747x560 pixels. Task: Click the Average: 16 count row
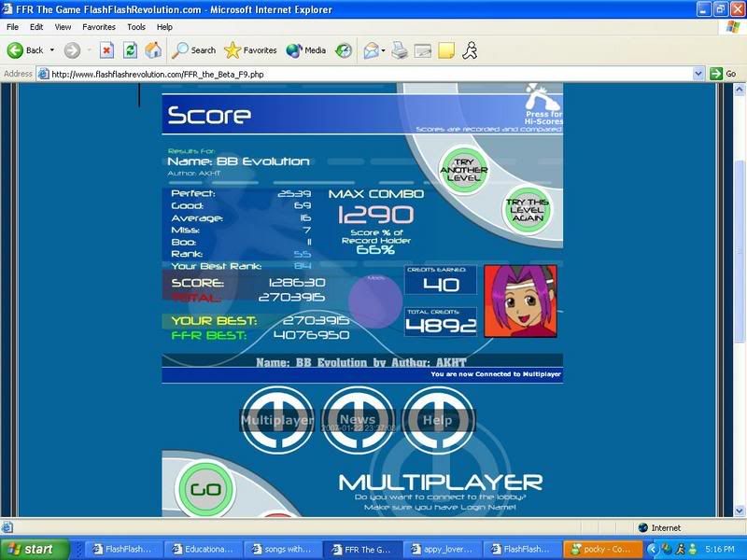(x=241, y=217)
